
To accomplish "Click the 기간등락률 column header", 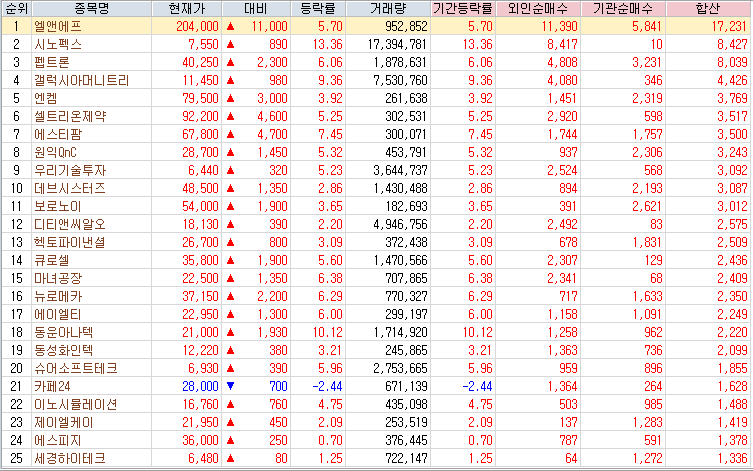I will [463, 8].
